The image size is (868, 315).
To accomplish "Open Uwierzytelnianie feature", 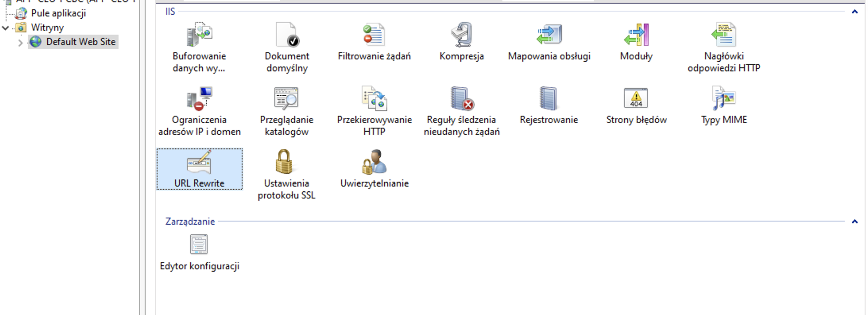I will pyautogui.click(x=374, y=169).
